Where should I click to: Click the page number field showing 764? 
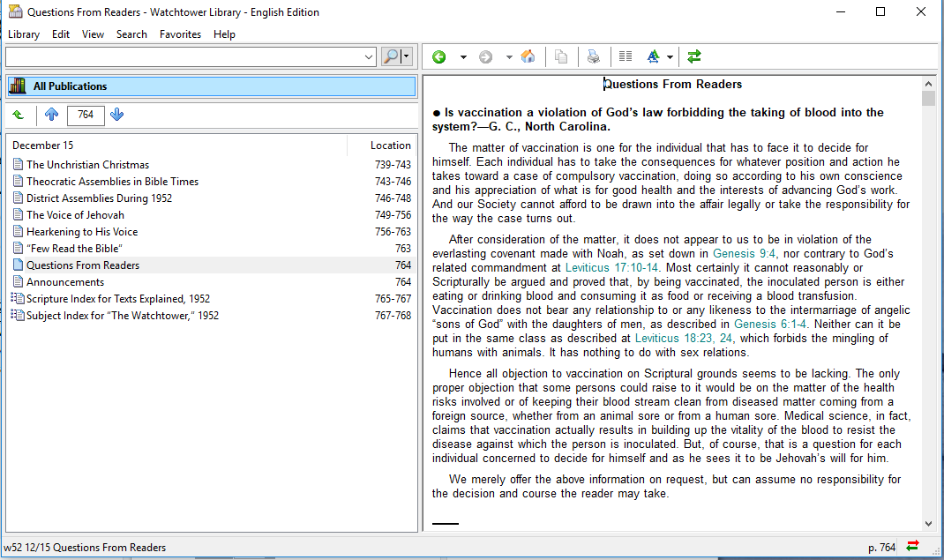coord(86,115)
